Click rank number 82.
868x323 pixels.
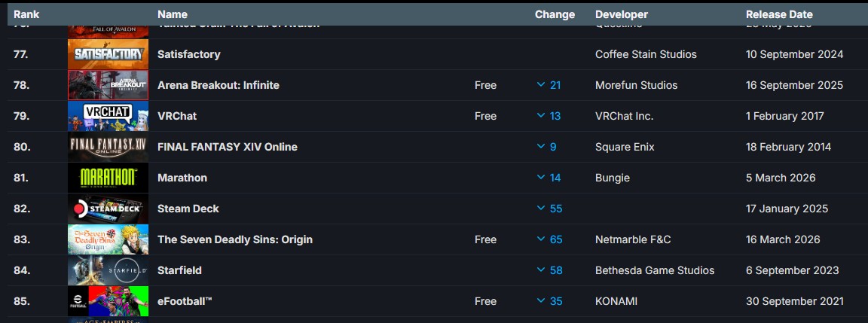point(22,209)
